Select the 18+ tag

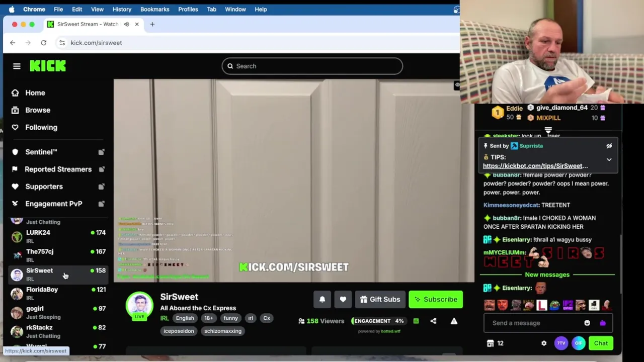click(208, 318)
